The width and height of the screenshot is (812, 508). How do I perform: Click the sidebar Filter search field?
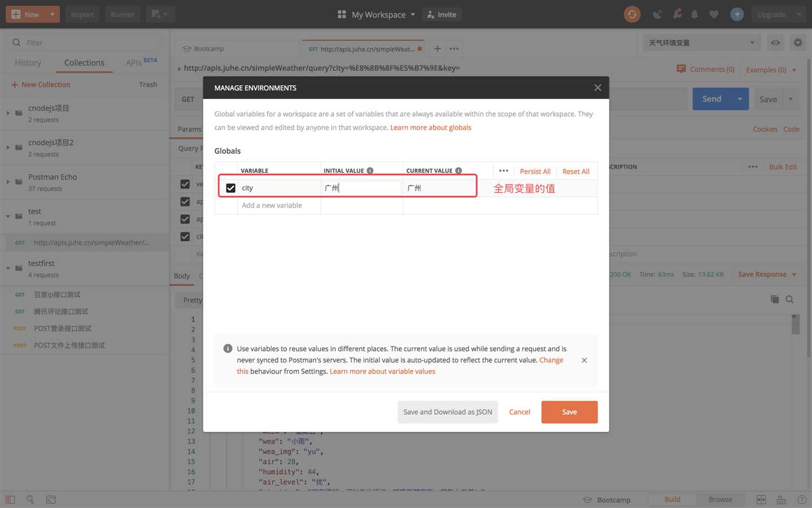[85, 42]
